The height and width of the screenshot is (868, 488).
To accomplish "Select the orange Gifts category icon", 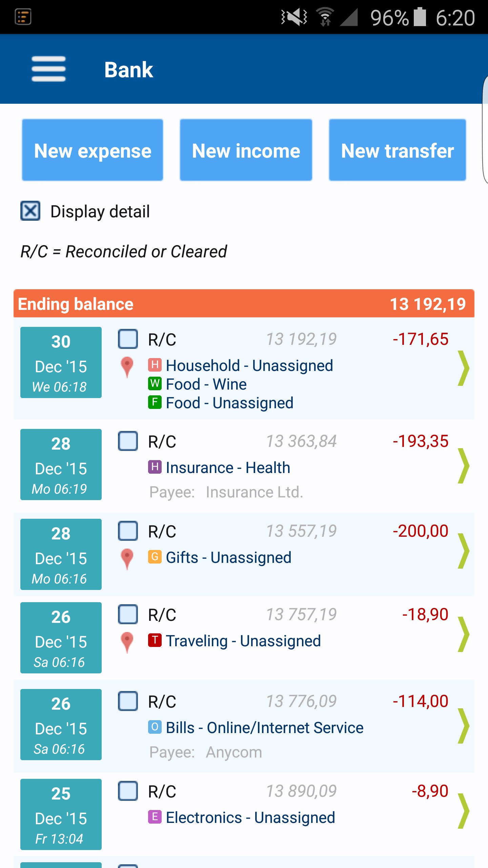I will coord(155,557).
